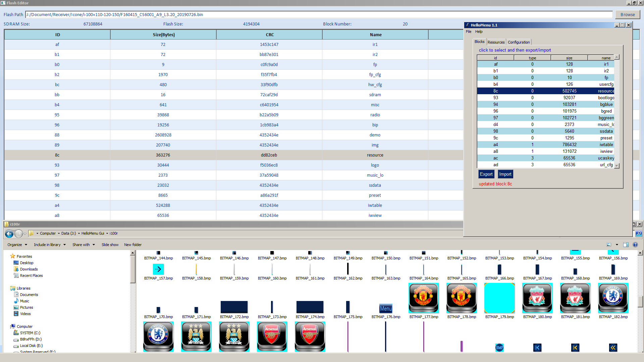Image resolution: width=644 pixels, height=362 pixels.
Task: Open the Include in library dropdown
Action: 50,245
